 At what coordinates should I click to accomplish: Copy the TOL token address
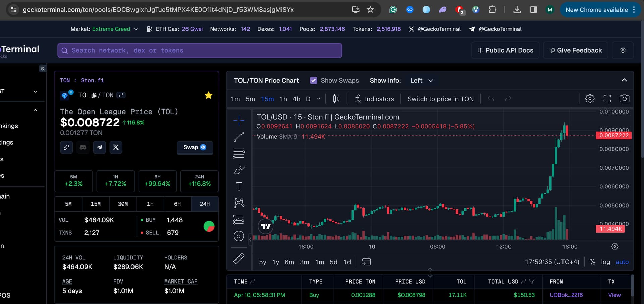(94, 95)
